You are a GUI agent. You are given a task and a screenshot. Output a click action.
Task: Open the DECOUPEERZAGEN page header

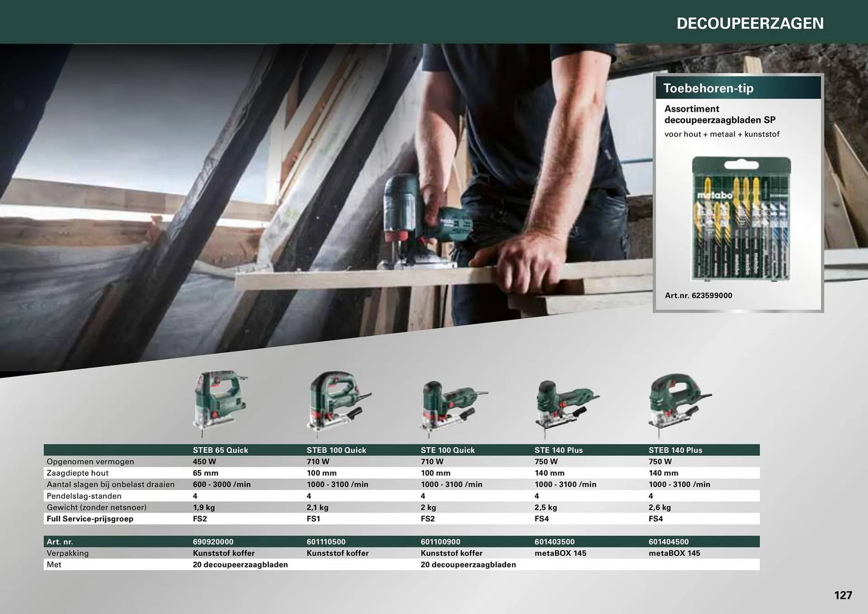(x=750, y=23)
